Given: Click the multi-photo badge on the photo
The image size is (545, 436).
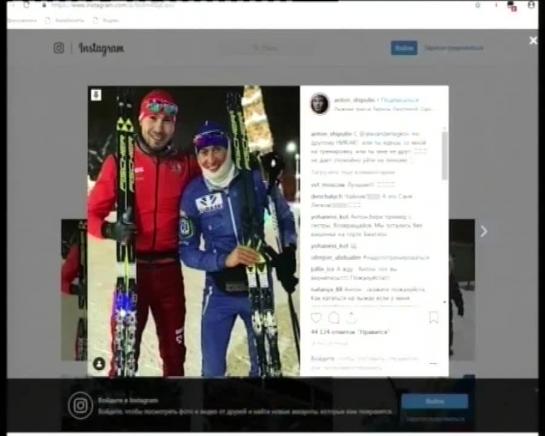Looking at the screenshot, I should click(x=96, y=95).
